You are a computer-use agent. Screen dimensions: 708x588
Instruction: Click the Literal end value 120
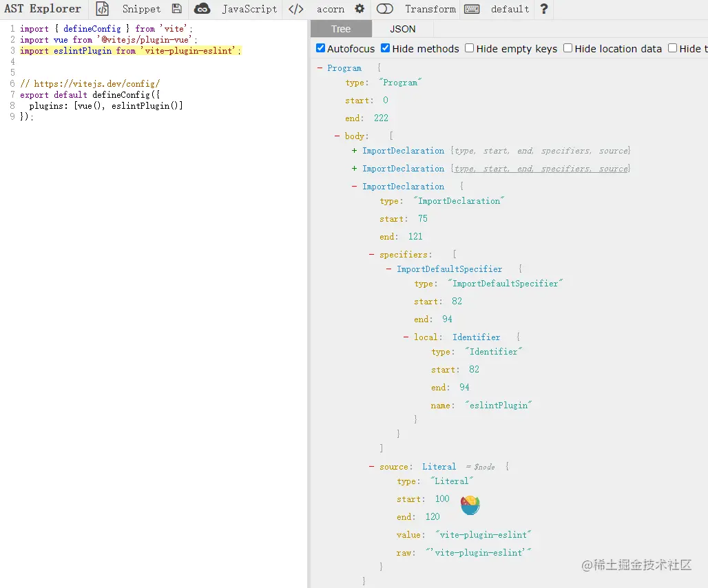pos(433,516)
